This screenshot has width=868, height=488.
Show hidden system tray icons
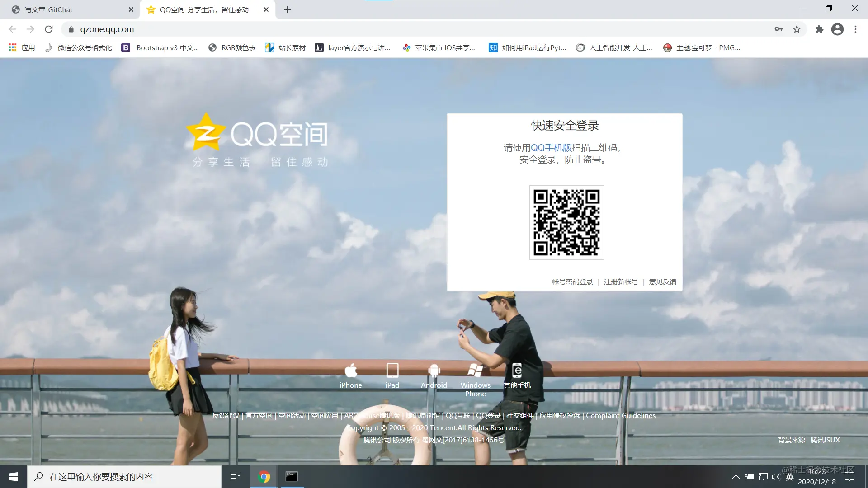(736, 477)
